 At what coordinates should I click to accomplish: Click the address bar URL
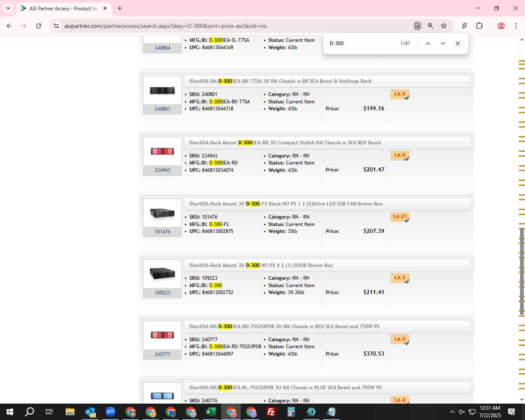click(x=165, y=26)
